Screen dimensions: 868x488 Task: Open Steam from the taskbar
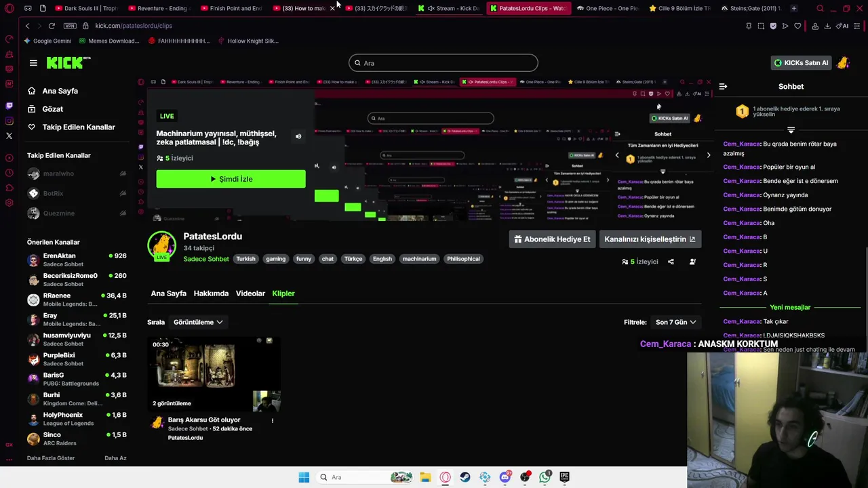pyautogui.click(x=465, y=477)
